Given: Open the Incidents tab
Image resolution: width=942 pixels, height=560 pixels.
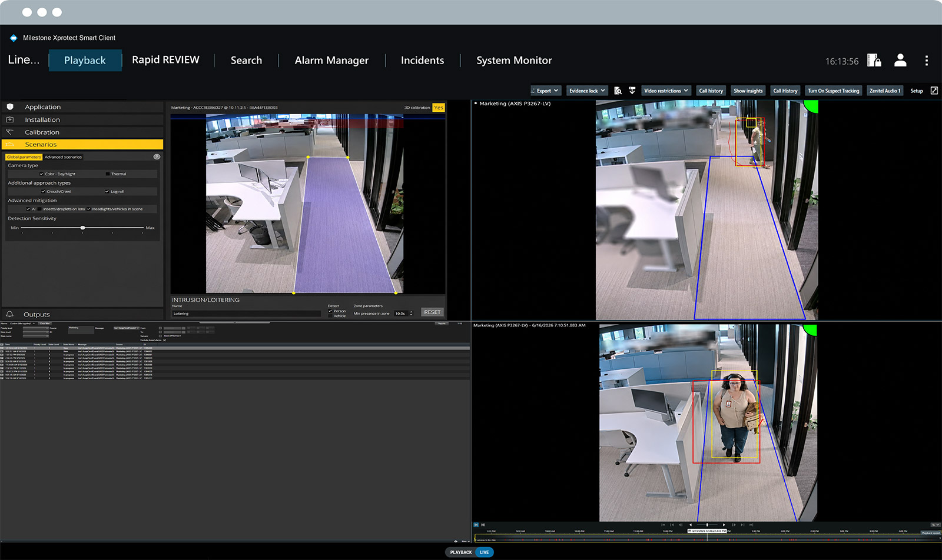Looking at the screenshot, I should [422, 60].
